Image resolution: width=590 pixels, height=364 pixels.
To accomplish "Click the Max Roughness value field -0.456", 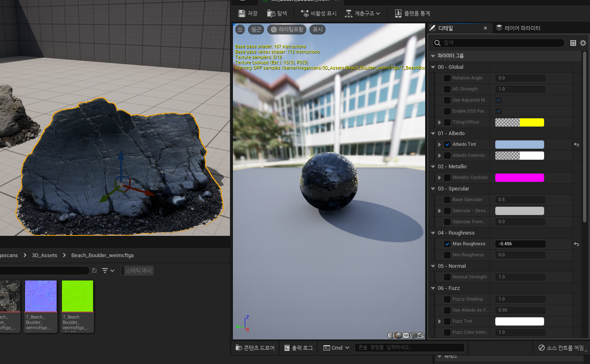I will coord(520,244).
